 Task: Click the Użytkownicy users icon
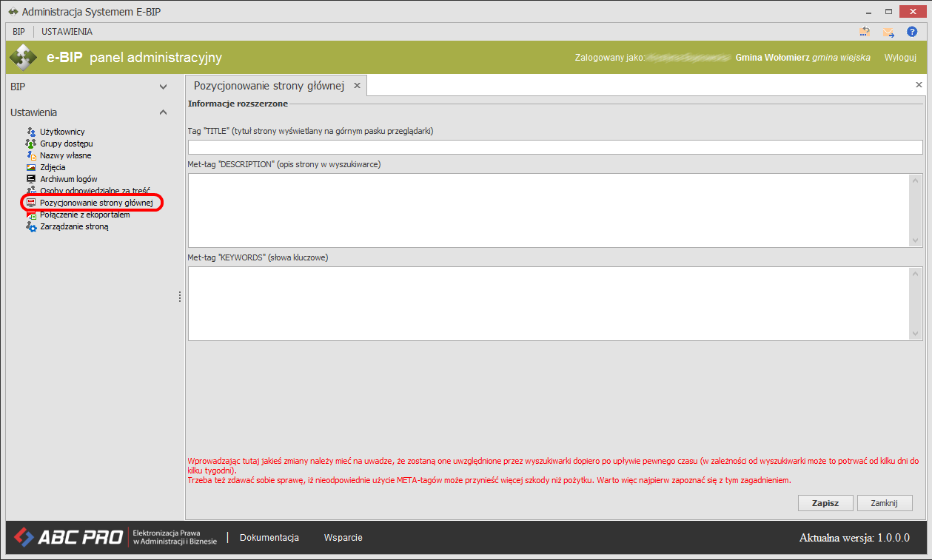point(31,132)
